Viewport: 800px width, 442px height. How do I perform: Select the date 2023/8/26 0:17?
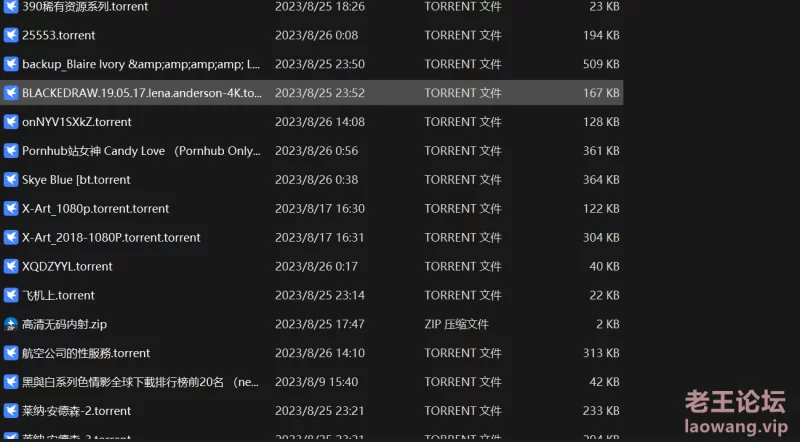click(316, 266)
